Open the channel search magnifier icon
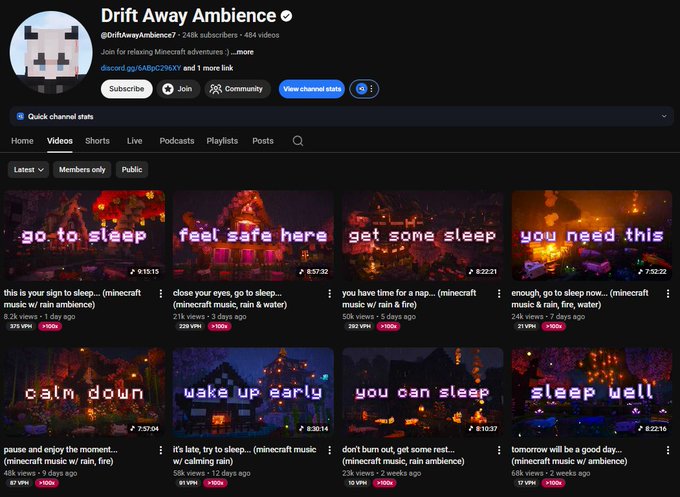Screen dimensions: 680x497 pos(298,141)
